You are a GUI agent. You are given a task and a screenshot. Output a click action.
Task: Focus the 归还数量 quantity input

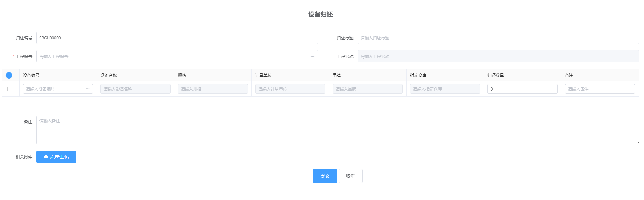[x=522, y=89]
